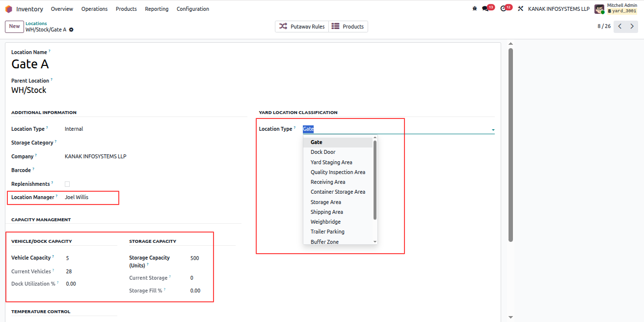The image size is (644, 322).
Task: Select Dock Door option
Action: (338, 152)
